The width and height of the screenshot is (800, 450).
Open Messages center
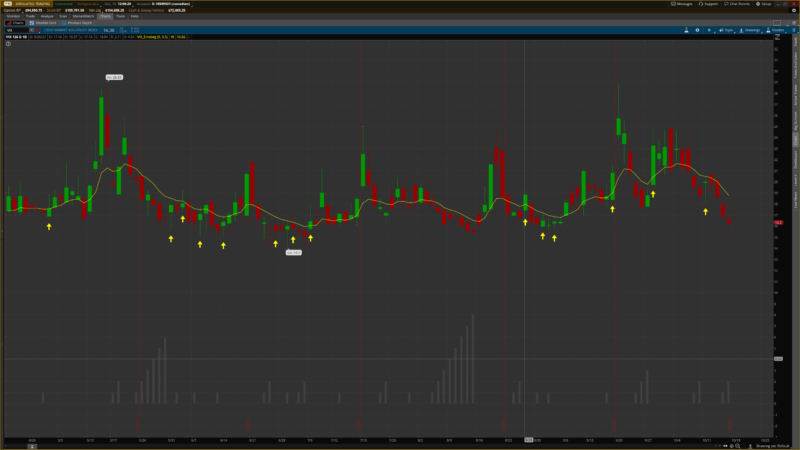682,4
